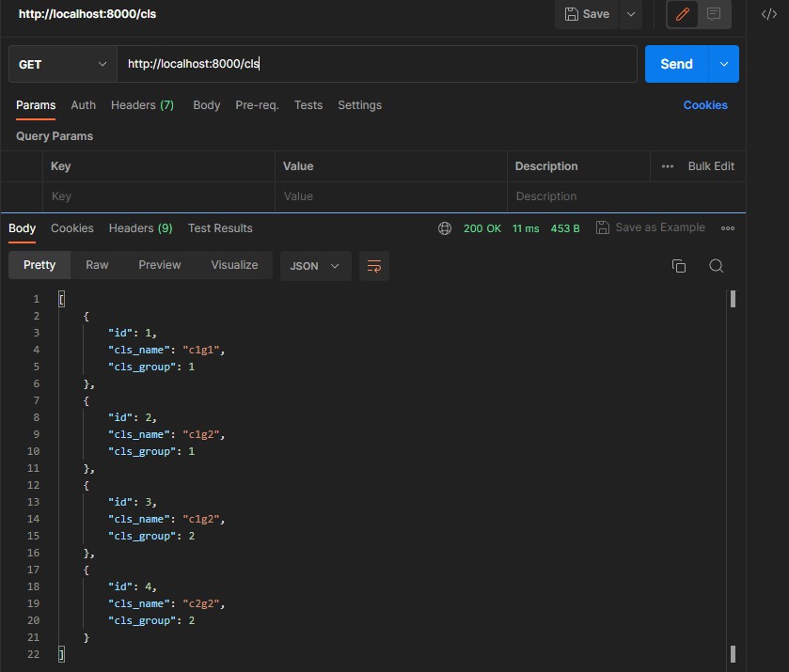Open the GET method dropdown
789x672 pixels.
click(62, 64)
